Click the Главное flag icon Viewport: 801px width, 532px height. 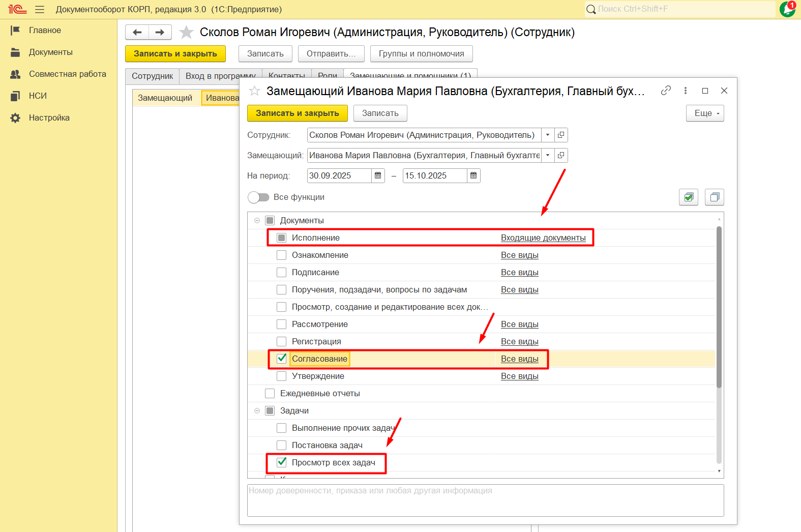[x=15, y=31]
